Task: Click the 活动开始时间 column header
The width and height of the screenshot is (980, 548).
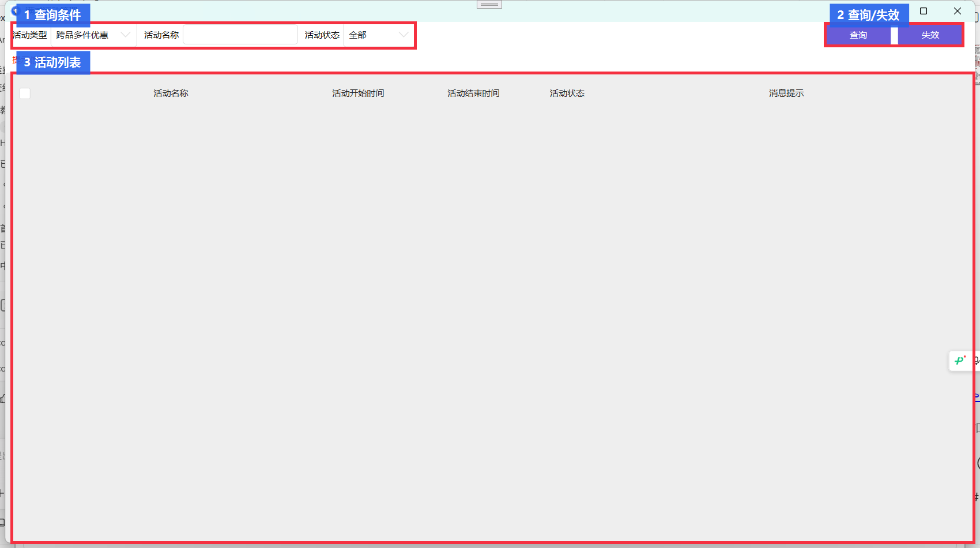Action: point(358,93)
